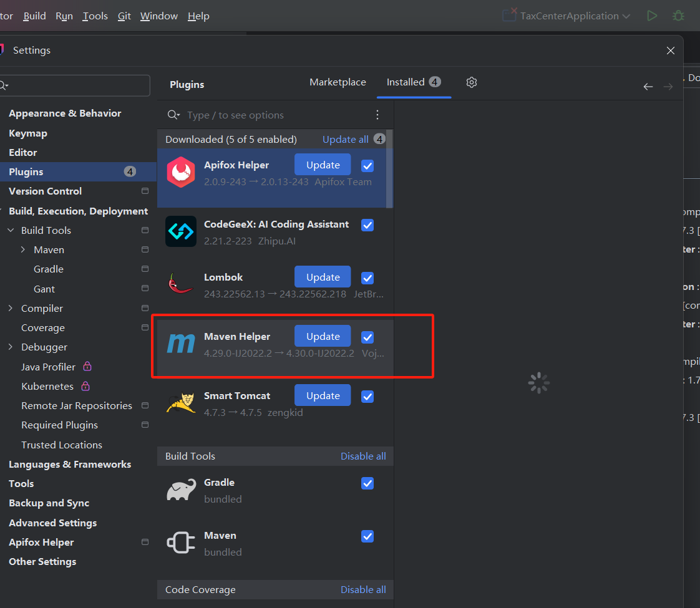The image size is (700, 608).
Task: Select the Keymap settings entry
Action: (x=27, y=133)
